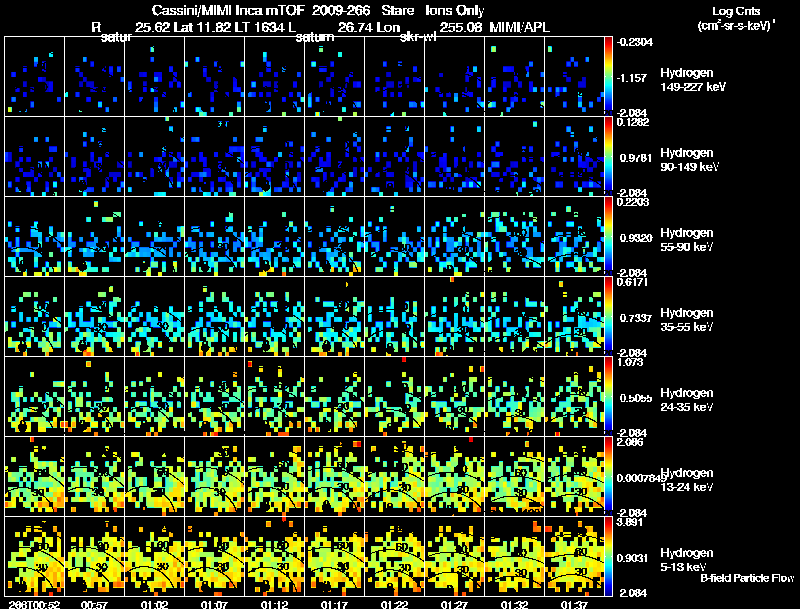Open the 13-24 keV image panel at 01:27
Screen dimensions: 800x609
pos(455,476)
